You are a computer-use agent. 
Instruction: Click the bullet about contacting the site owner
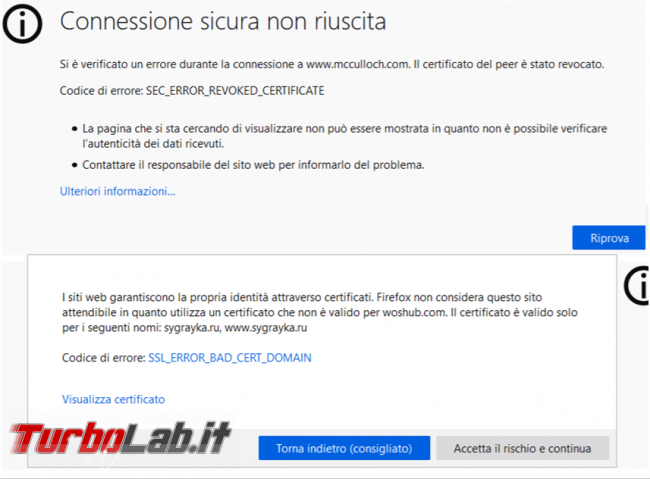coord(253,165)
